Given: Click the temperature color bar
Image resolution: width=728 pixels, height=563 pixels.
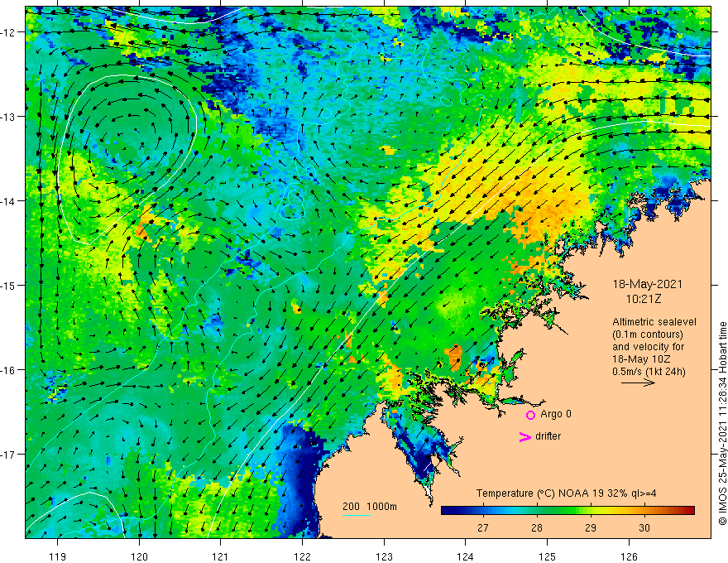Looking at the screenshot, I should click(x=568, y=511).
